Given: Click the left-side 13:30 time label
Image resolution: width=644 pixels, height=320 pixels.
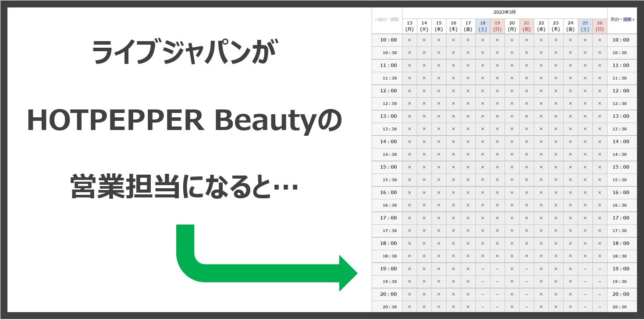Looking at the screenshot, I should pyautogui.click(x=389, y=129).
